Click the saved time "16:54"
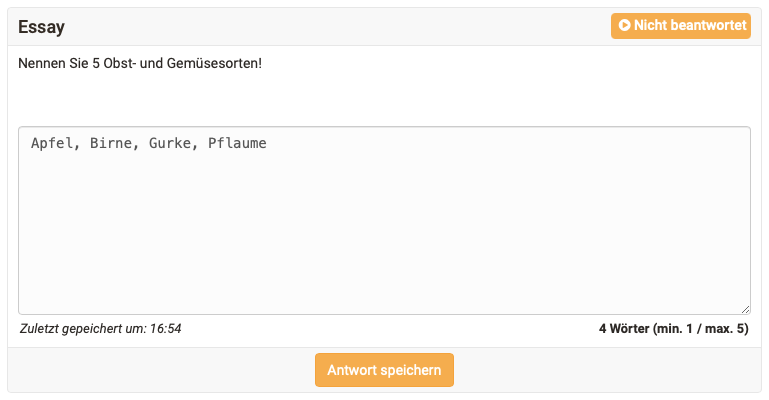This screenshot has width=769, height=400. [x=165, y=329]
